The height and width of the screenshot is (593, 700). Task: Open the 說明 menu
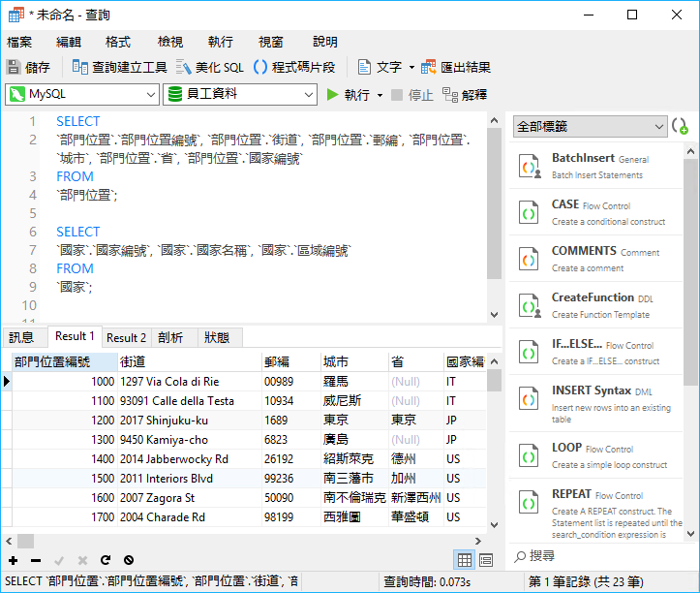tap(325, 42)
